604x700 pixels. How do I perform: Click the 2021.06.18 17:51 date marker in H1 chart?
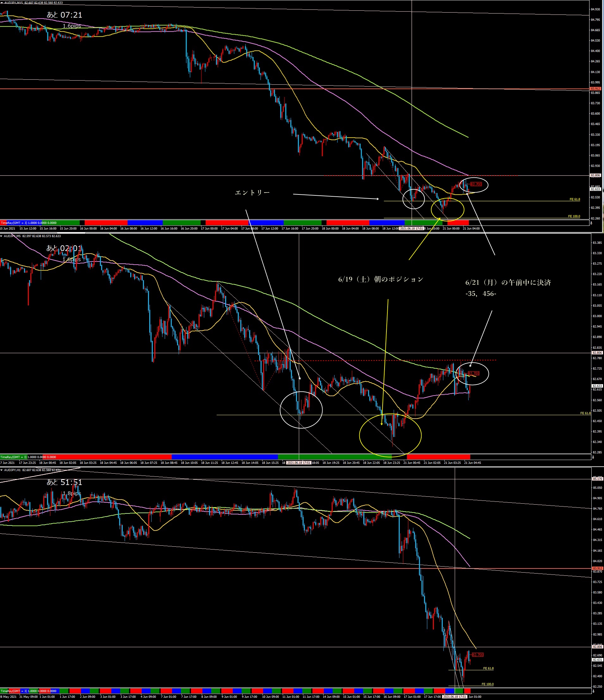[455, 697]
